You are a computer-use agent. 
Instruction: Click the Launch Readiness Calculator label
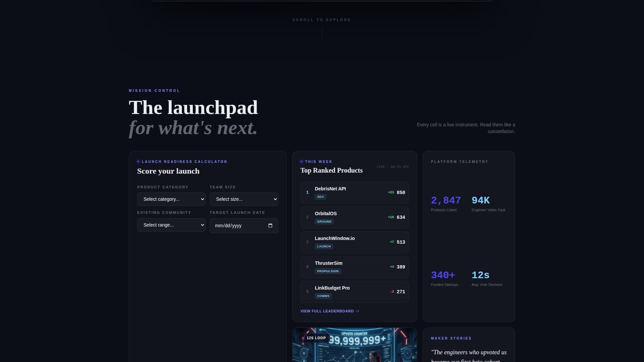184,162
